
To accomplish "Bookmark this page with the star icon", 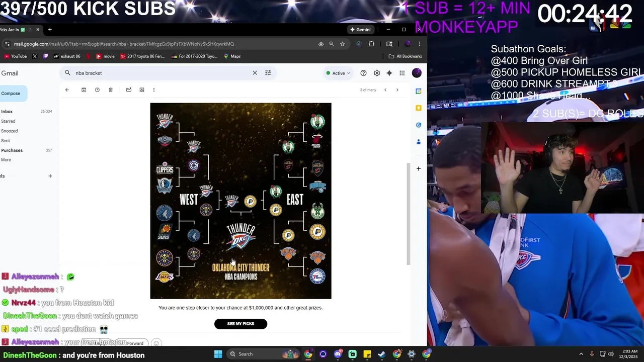I will coord(342,44).
